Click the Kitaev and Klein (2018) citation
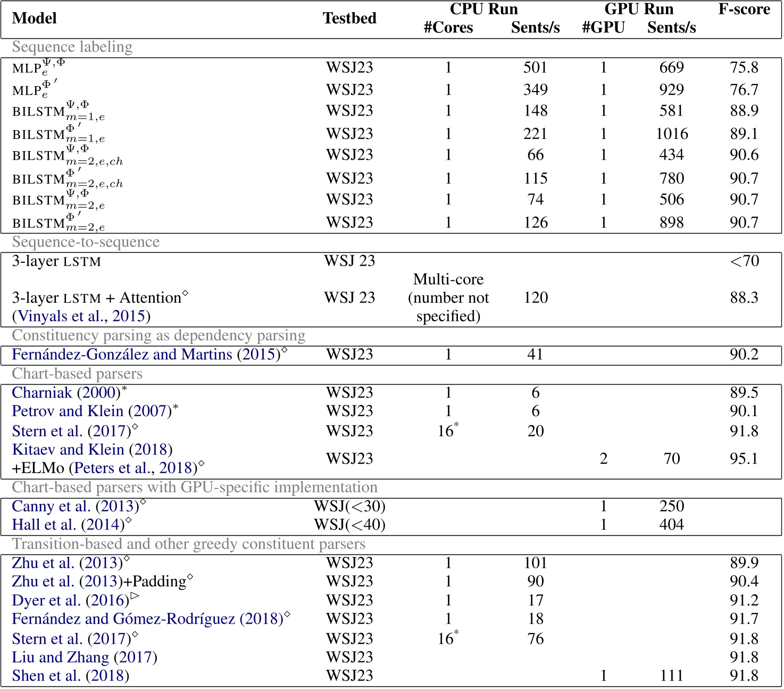Screen dimensions: 784x689 pyautogui.click(x=92, y=450)
